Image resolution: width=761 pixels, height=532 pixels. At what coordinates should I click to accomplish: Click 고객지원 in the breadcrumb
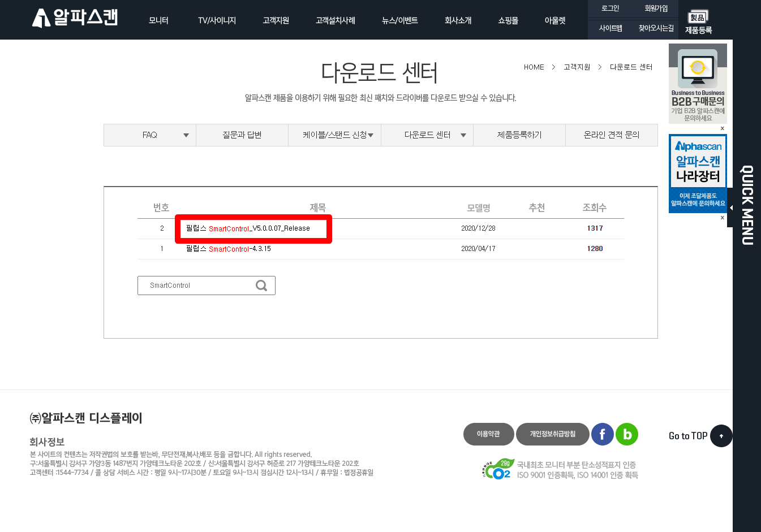[577, 67]
